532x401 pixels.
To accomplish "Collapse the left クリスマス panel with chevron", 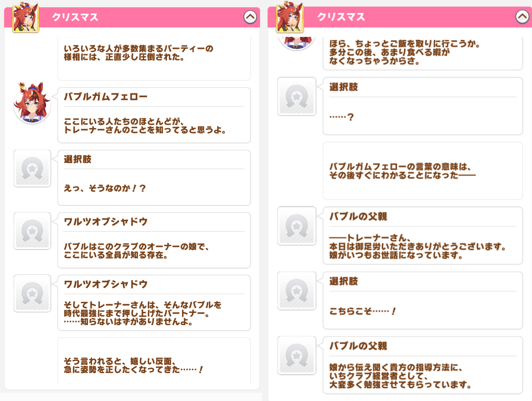I will [x=250, y=17].
